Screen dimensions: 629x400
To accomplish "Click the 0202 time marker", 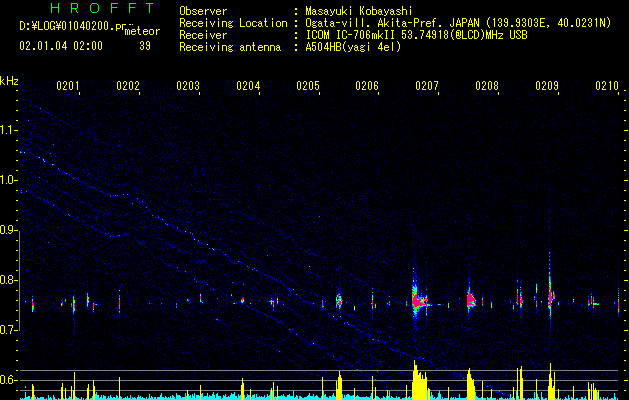I will tap(128, 85).
